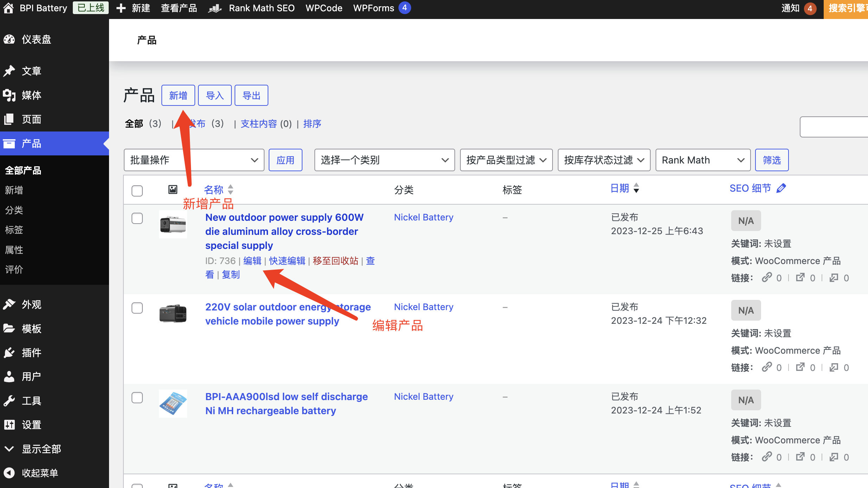Screen dimensions: 868x488
Task: Click 移至回收站 under 600W product
Action: 336,261
